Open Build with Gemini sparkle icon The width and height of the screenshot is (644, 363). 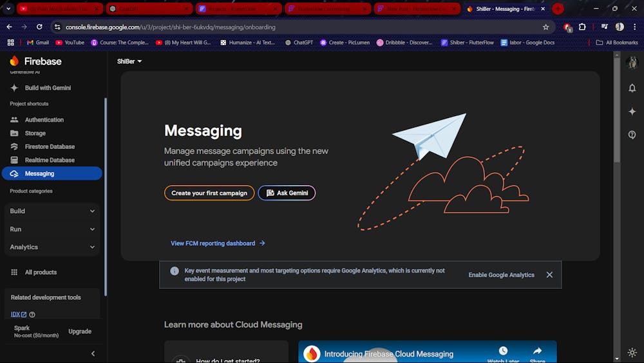tap(14, 88)
